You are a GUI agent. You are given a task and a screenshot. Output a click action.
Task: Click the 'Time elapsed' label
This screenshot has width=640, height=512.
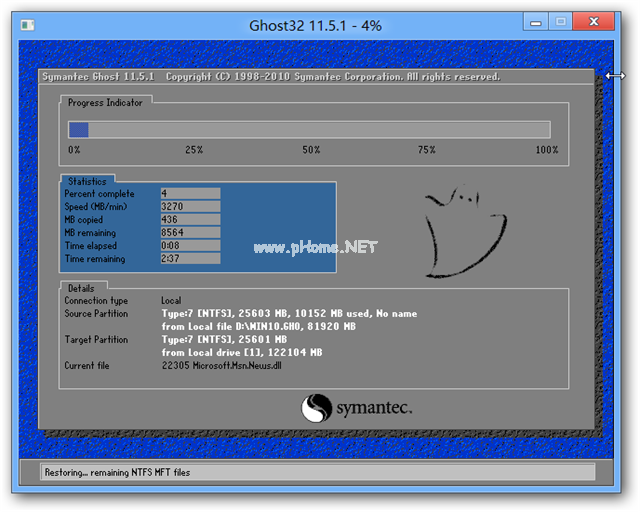91,246
